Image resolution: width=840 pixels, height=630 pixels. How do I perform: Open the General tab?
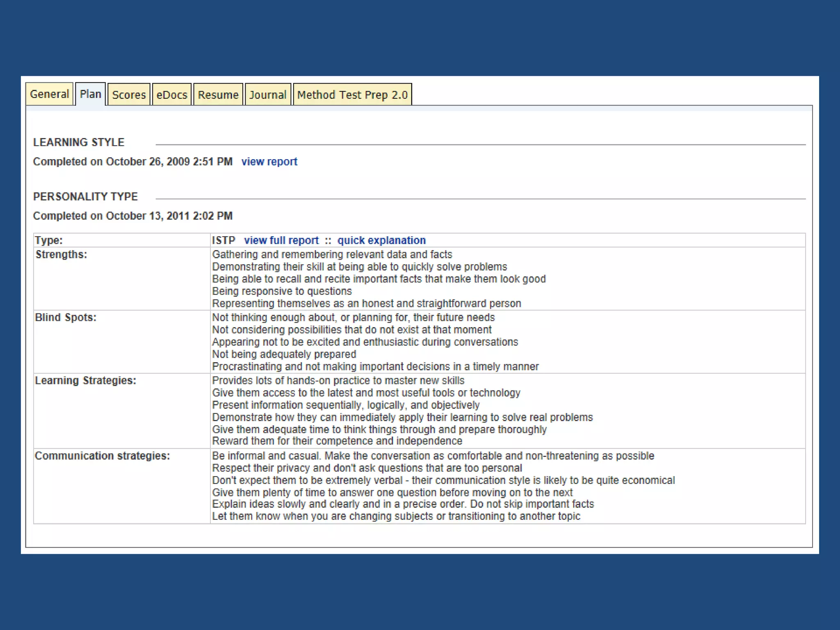49,94
